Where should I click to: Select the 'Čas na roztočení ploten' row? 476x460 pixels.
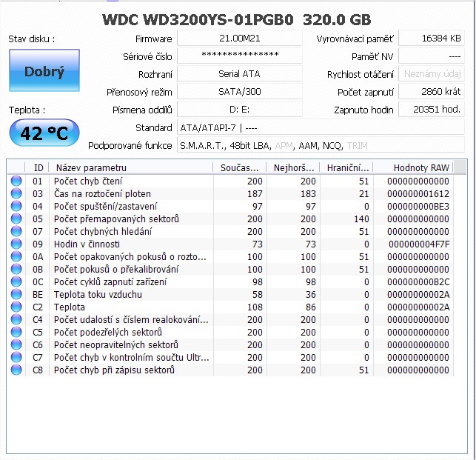click(x=230, y=193)
